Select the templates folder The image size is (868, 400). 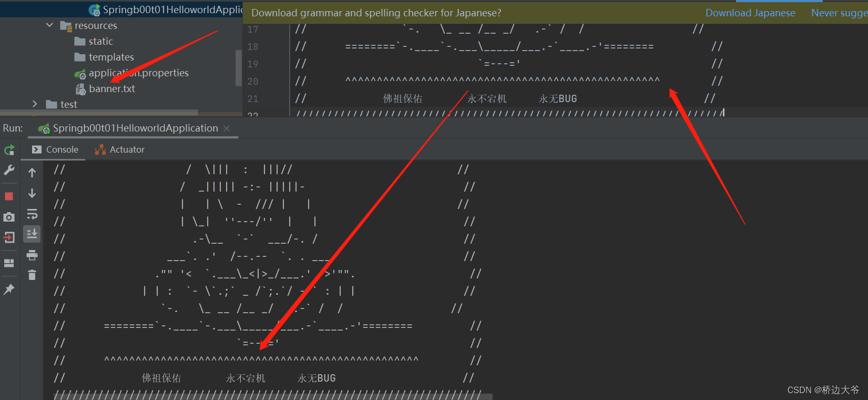tap(111, 57)
